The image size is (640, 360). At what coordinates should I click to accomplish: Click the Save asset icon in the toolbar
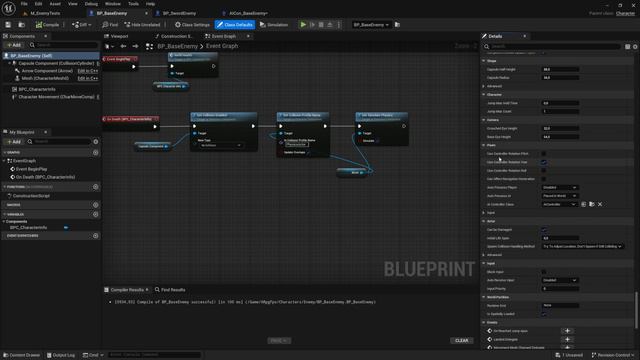(8, 25)
